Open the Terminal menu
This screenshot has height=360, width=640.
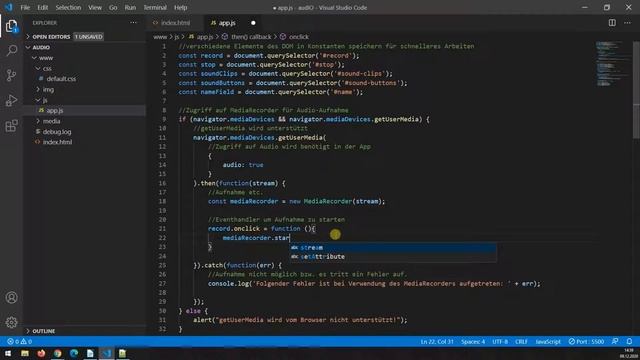155,7
